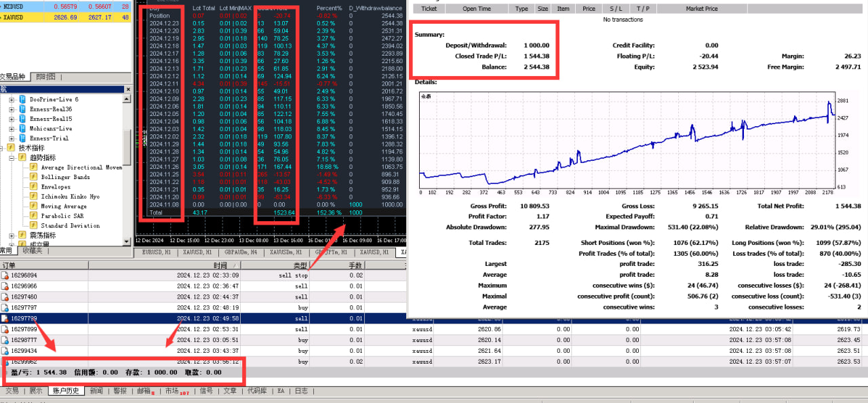Image resolution: width=868 pixels, height=403 pixels.
Task: Click the navigator scrollbar down arrow
Action: (x=127, y=241)
